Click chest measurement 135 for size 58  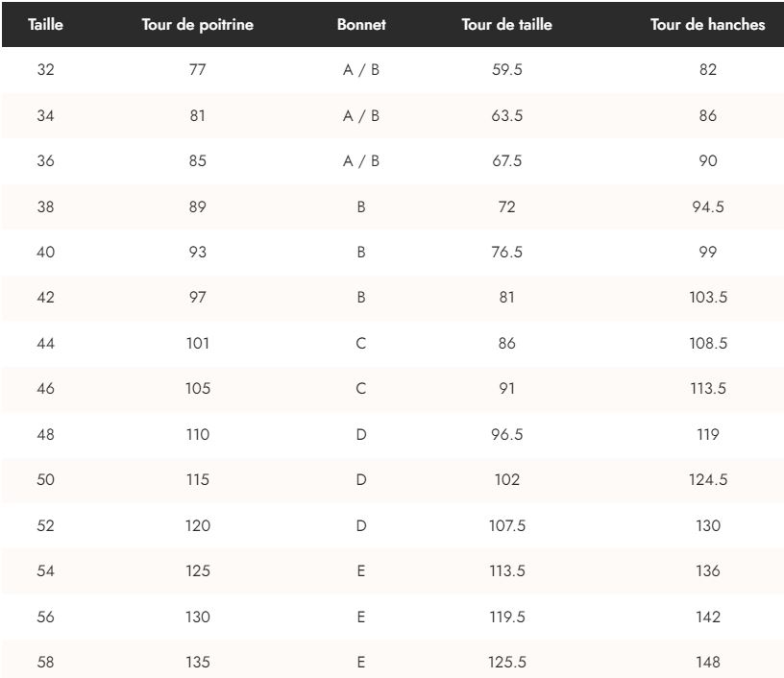tap(198, 662)
